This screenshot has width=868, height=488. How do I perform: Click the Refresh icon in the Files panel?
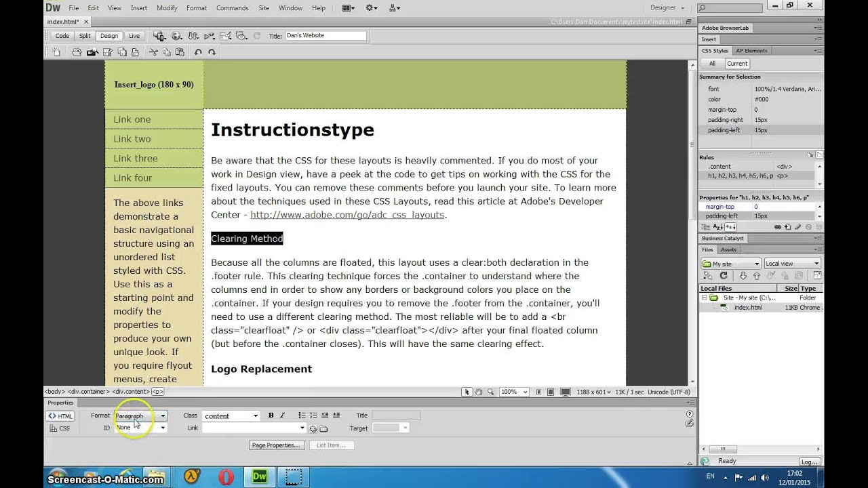[724, 276]
